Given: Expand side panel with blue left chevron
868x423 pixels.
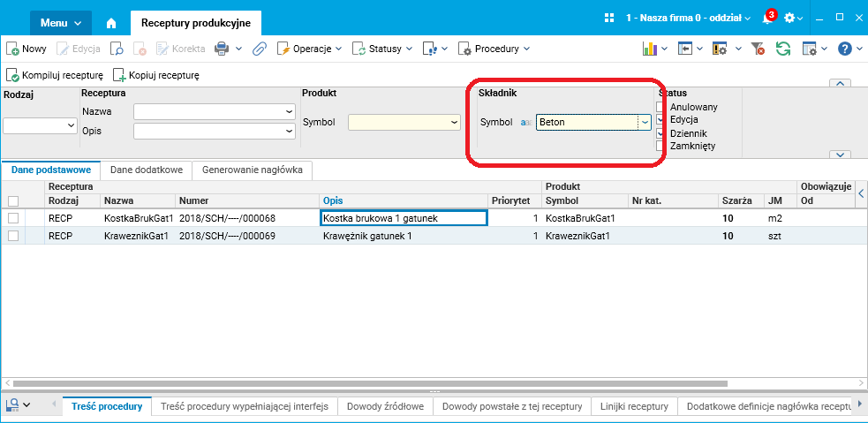Looking at the screenshot, I should tap(861, 193).
